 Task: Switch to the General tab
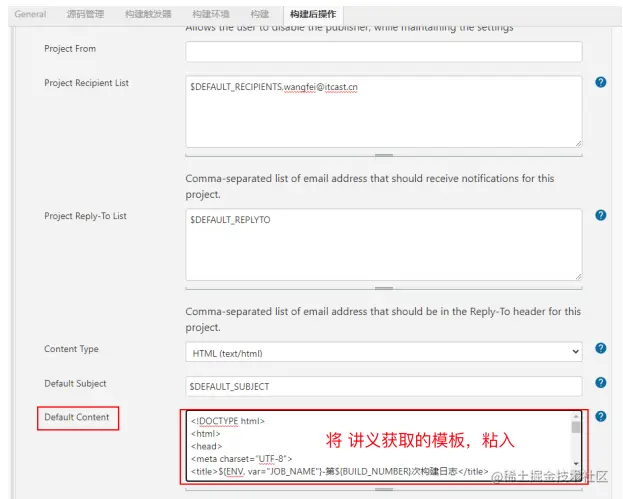[30, 14]
